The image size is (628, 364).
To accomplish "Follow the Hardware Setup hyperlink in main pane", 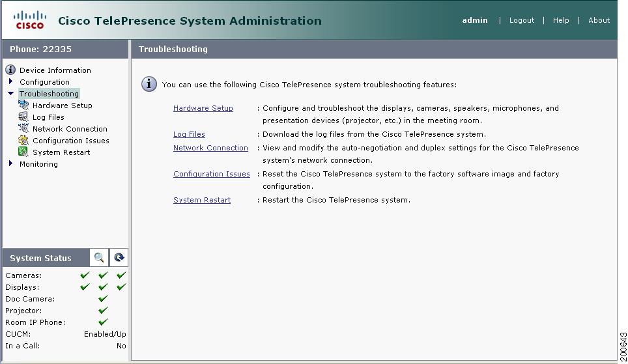I will [x=203, y=108].
